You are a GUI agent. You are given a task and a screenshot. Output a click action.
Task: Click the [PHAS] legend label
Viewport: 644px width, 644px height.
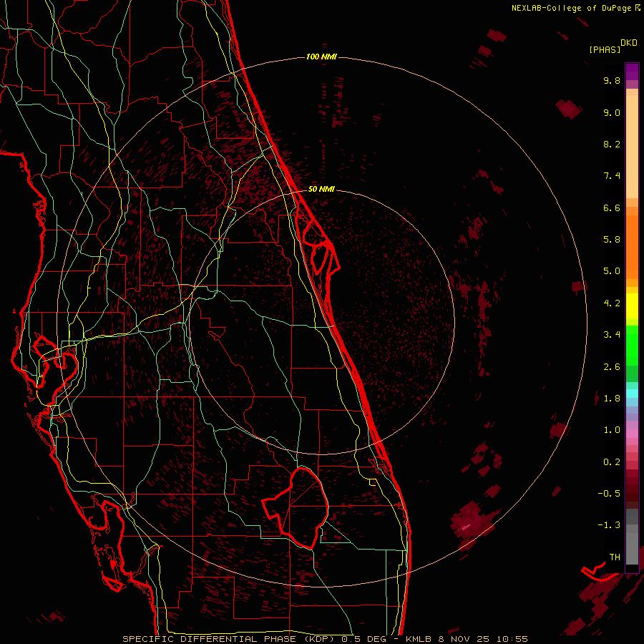click(x=605, y=49)
